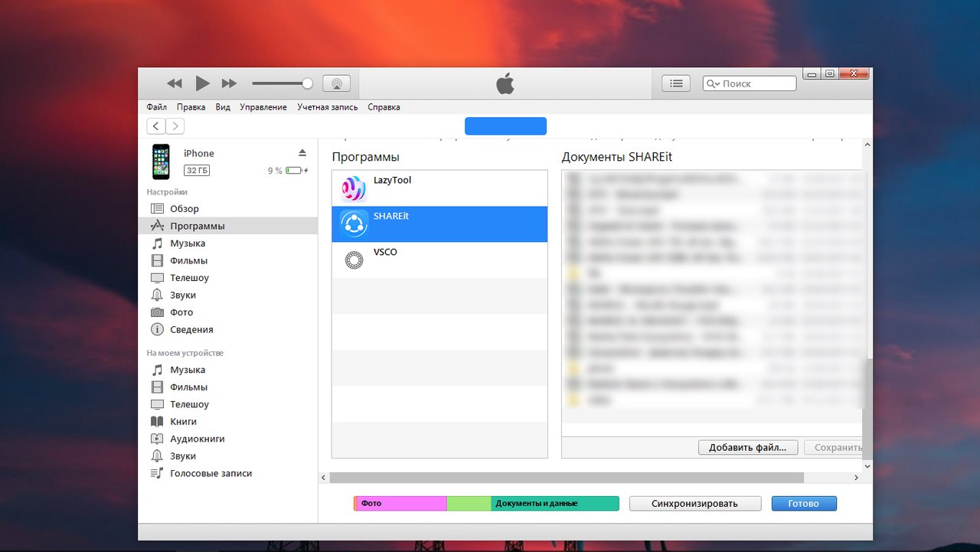Open Аудиокниги on the device
Screen dimensions: 980x552
click(x=228, y=439)
